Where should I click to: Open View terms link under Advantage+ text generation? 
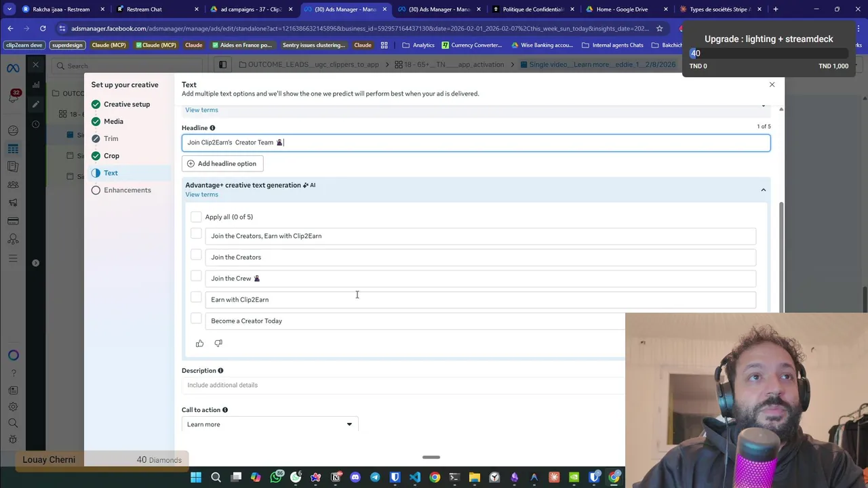(x=201, y=195)
